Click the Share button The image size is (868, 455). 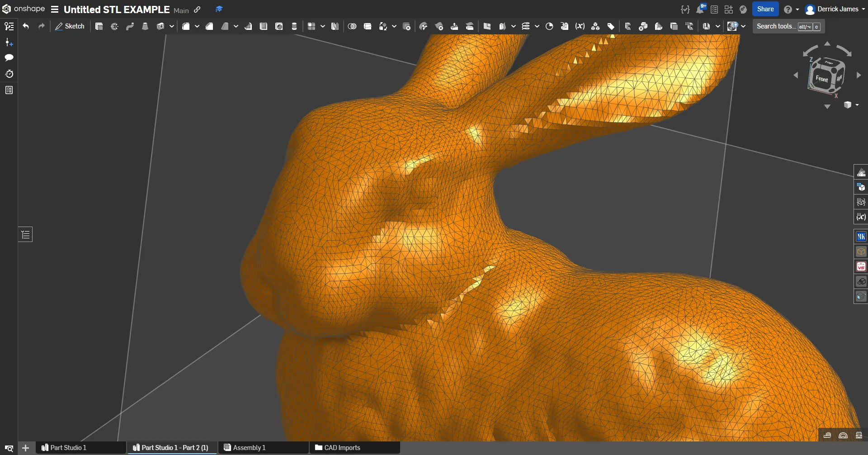point(765,9)
